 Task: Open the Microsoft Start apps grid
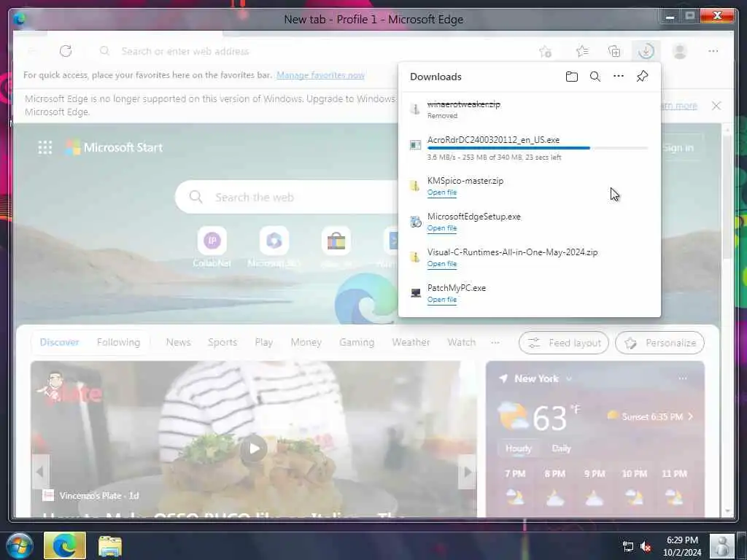pos(44,147)
